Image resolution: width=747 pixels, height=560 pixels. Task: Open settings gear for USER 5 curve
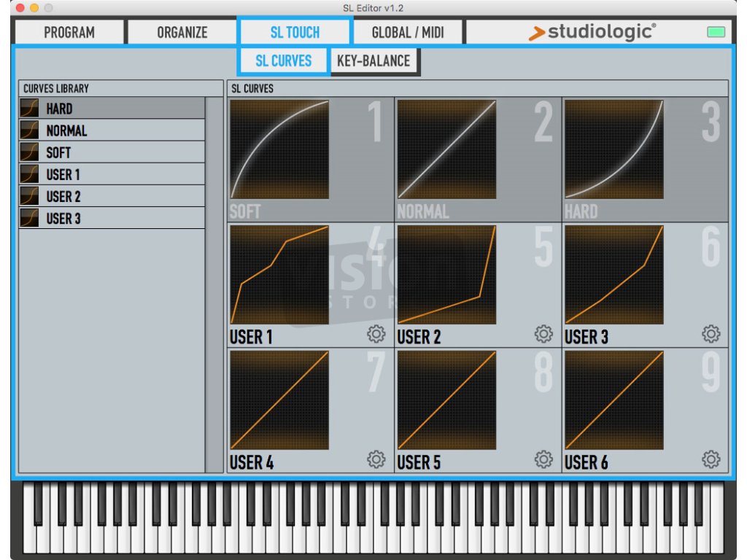pyautogui.click(x=543, y=459)
